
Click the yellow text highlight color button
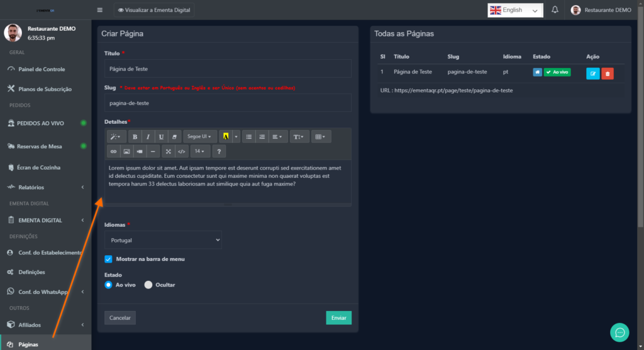(x=226, y=136)
